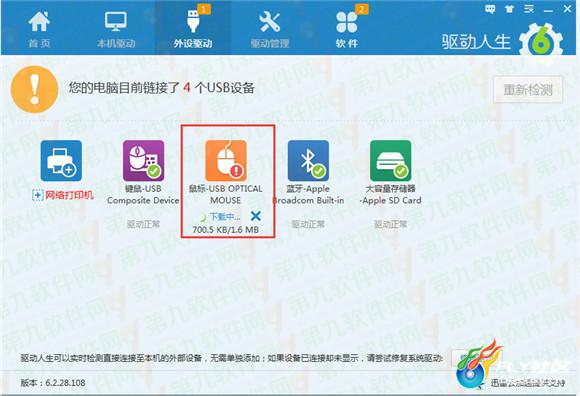Click 驱动正常 under the keyboard-mouse device
Image resolution: width=580 pixels, height=396 pixels.
144,224
